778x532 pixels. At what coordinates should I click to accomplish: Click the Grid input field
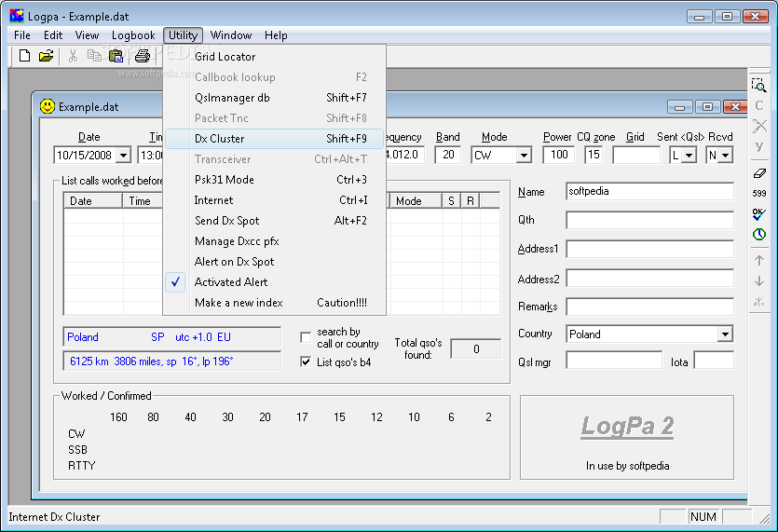tap(636, 155)
